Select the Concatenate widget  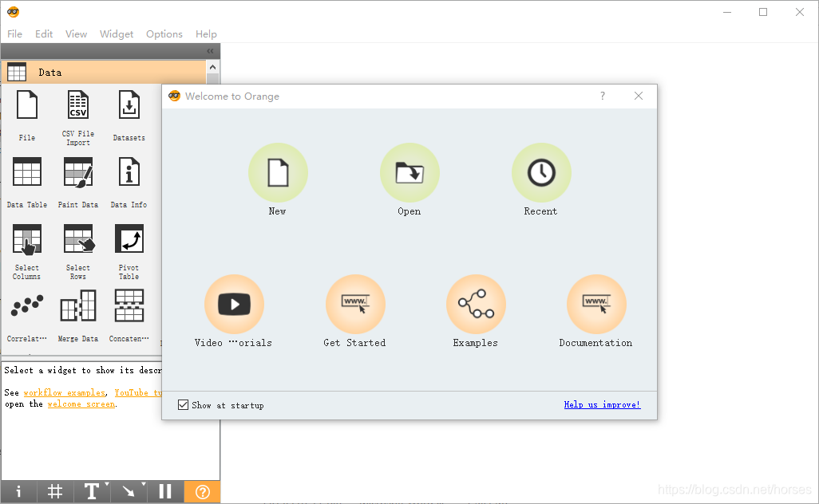(129, 316)
